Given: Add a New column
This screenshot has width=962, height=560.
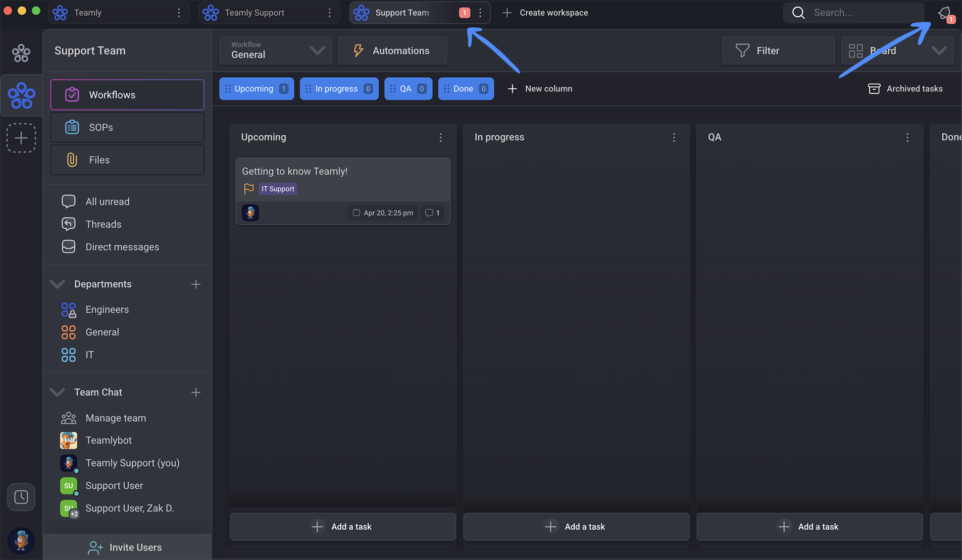Looking at the screenshot, I should pos(540,89).
